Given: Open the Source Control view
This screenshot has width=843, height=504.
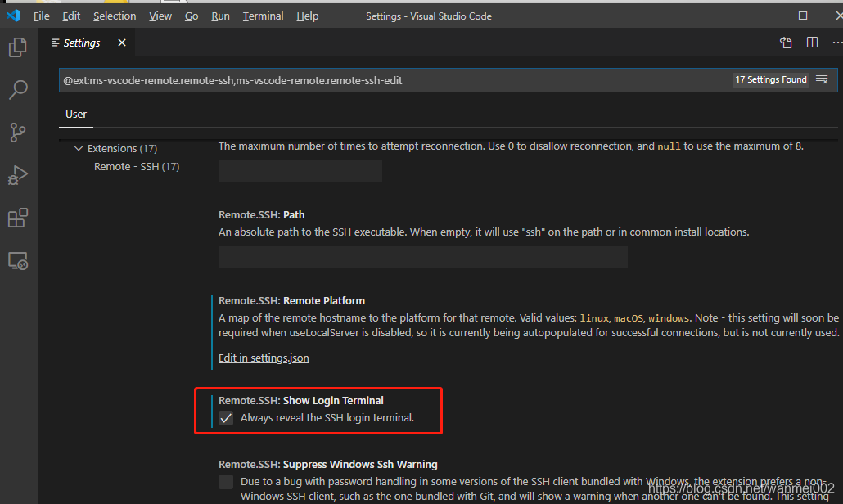Looking at the screenshot, I should click(18, 133).
